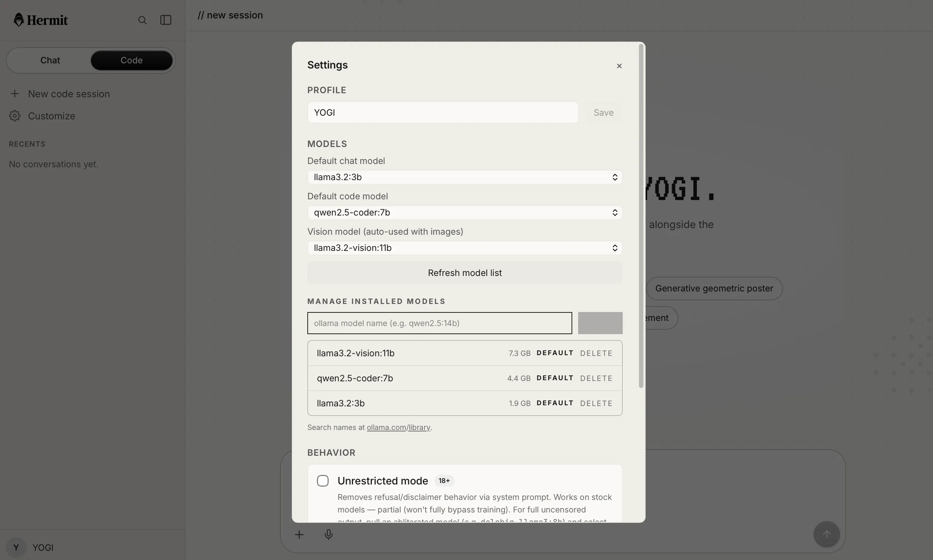933x560 pixels.
Task: Start a New code session
Action: pos(69,94)
